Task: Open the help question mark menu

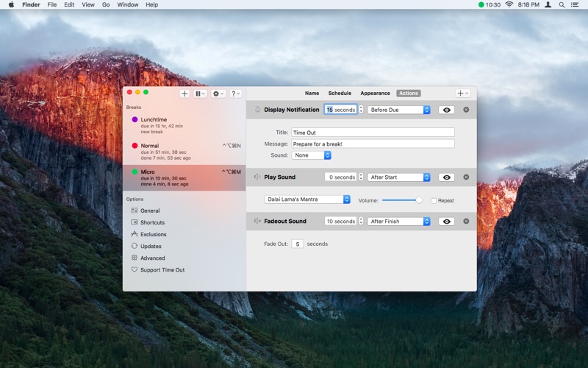Action: point(235,93)
